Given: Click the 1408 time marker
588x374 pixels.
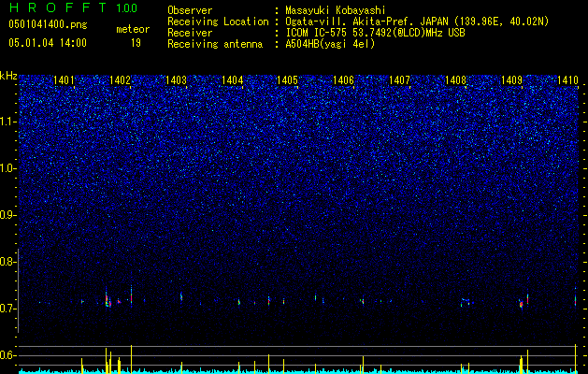Looking at the screenshot, I should pos(455,79).
